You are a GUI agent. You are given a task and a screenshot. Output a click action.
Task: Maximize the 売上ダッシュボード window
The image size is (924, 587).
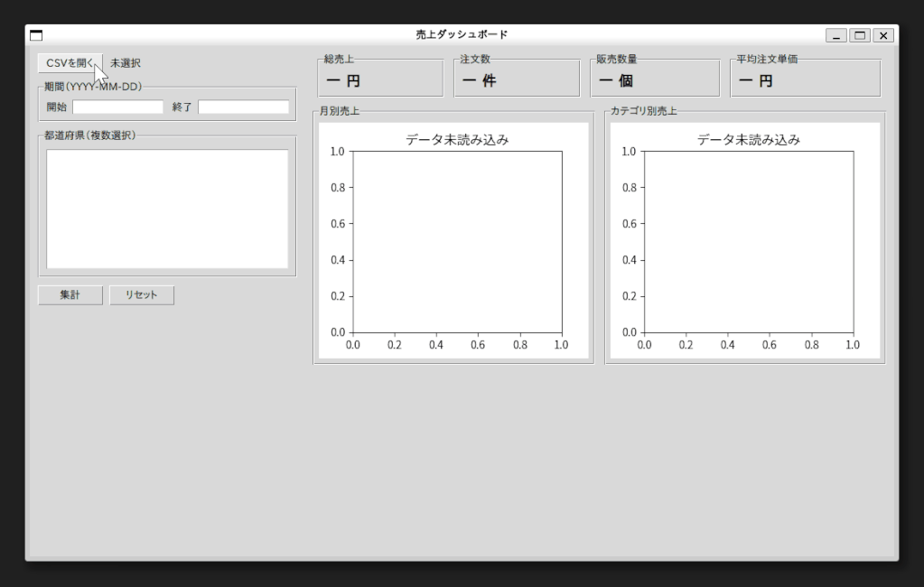click(859, 35)
